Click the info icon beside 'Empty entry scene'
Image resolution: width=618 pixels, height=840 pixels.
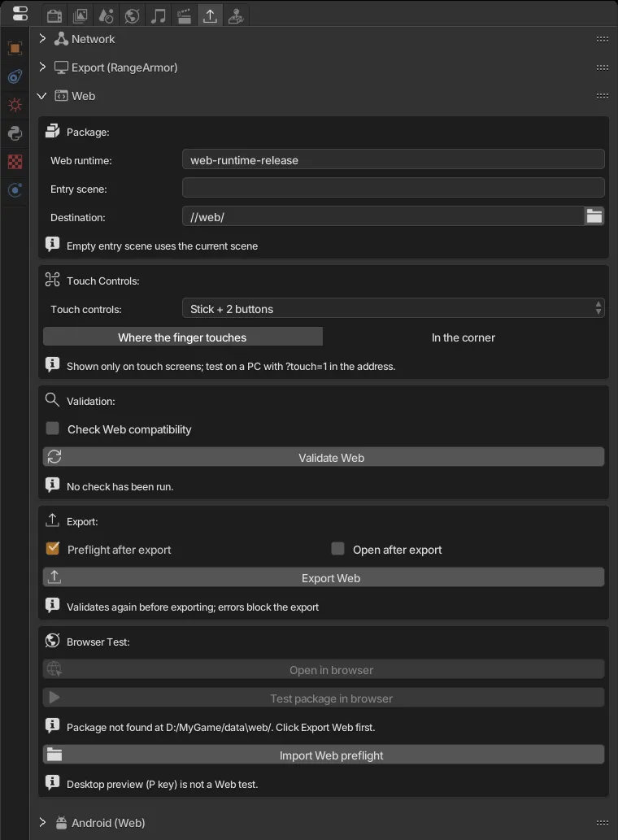click(53, 245)
